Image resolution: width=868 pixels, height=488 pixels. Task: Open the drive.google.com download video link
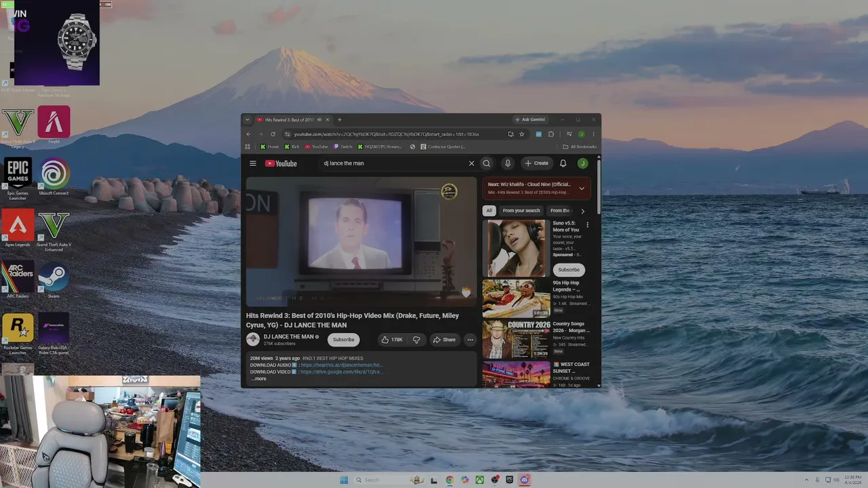click(342, 372)
